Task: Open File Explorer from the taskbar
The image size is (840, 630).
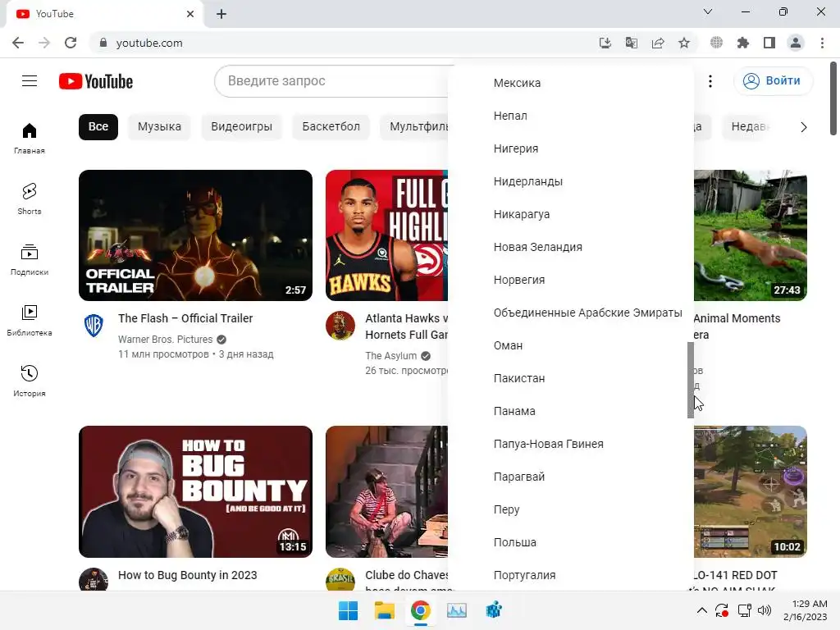Action: coord(384,610)
